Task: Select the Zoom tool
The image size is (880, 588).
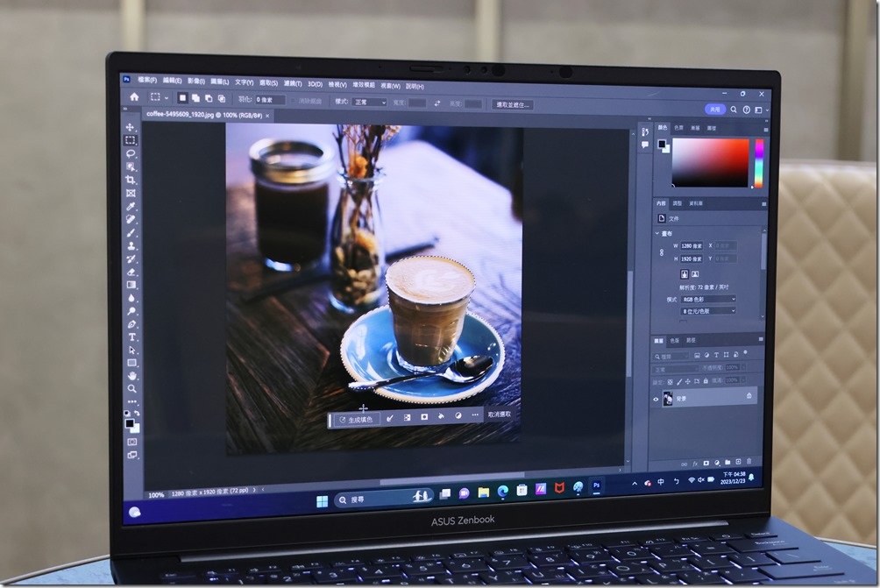Action: coord(131,388)
